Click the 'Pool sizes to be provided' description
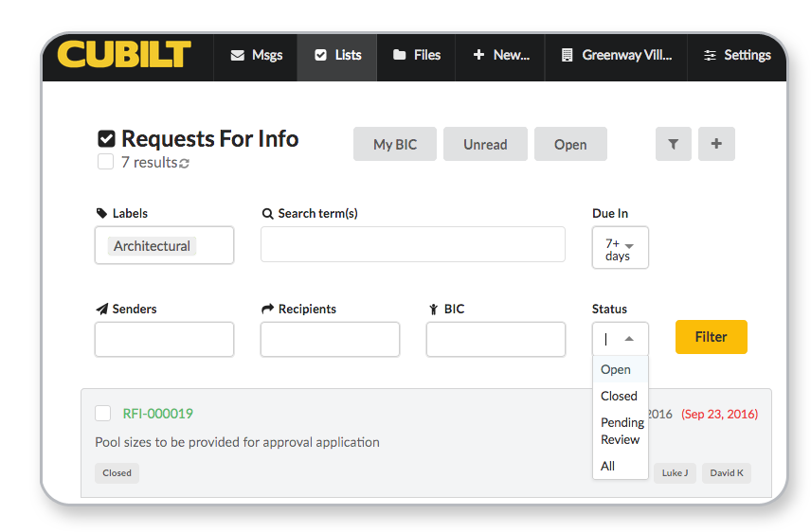The width and height of the screenshot is (811, 532). [x=238, y=443]
